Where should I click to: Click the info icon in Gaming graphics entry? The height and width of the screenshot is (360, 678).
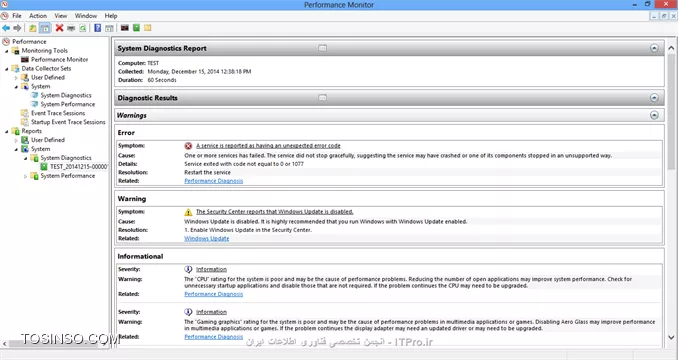pos(188,312)
